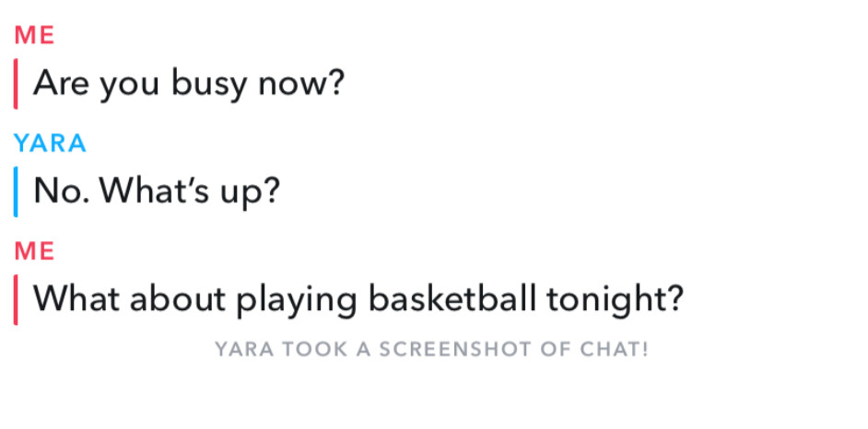Image resolution: width=868 pixels, height=429 pixels.
Task: Click the "YARA TOOK A SCREENSHOT OF CHAT!" notice
Action: pos(431,350)
